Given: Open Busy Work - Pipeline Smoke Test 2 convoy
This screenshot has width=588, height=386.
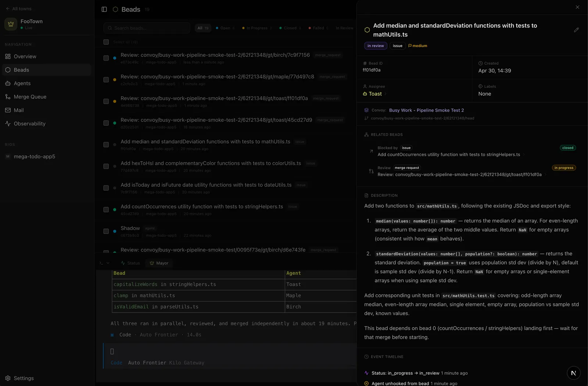Looking at the screenshot, I should click(426, 110).
